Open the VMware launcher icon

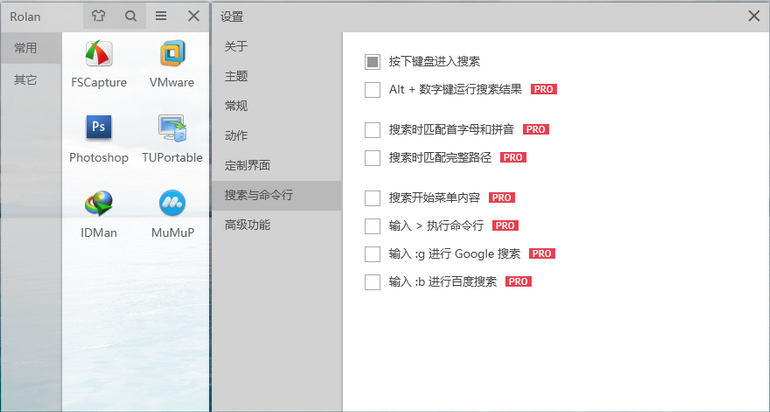coord(172,54)
